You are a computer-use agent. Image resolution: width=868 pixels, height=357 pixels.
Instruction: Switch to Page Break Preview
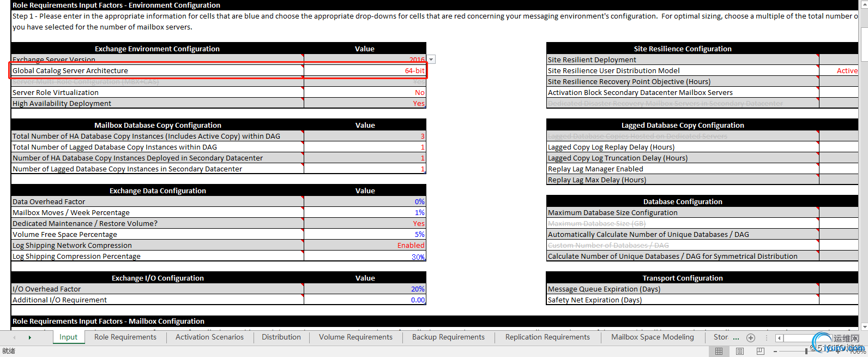click(x=761, y=351)
